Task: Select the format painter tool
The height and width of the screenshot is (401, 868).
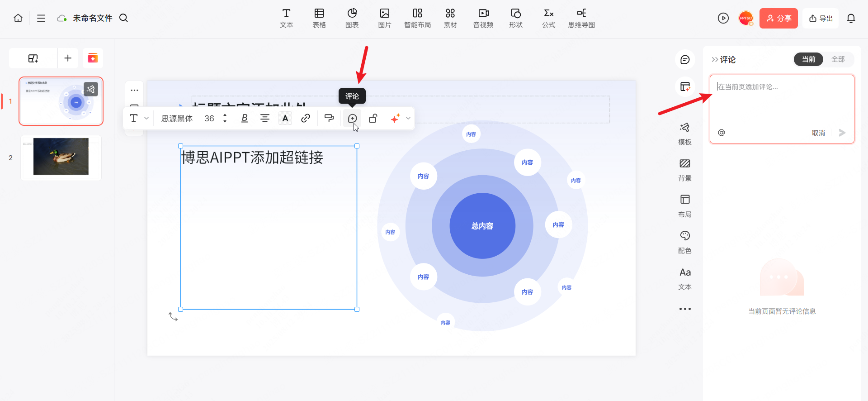Action: pos(329,118)
